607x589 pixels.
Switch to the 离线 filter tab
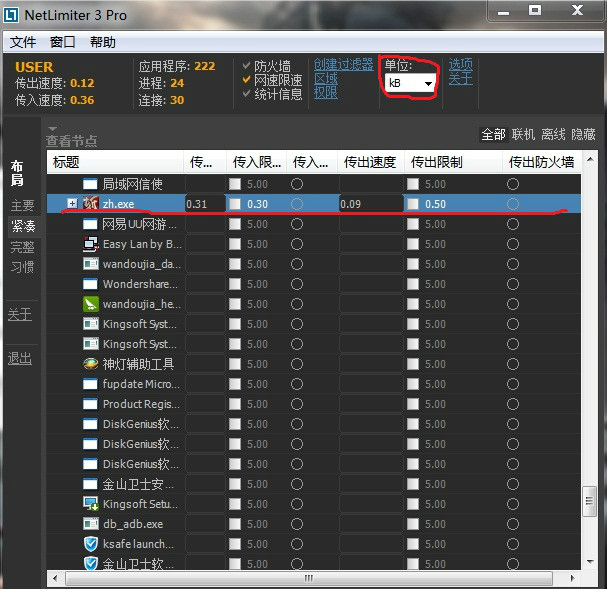point(553,135)
